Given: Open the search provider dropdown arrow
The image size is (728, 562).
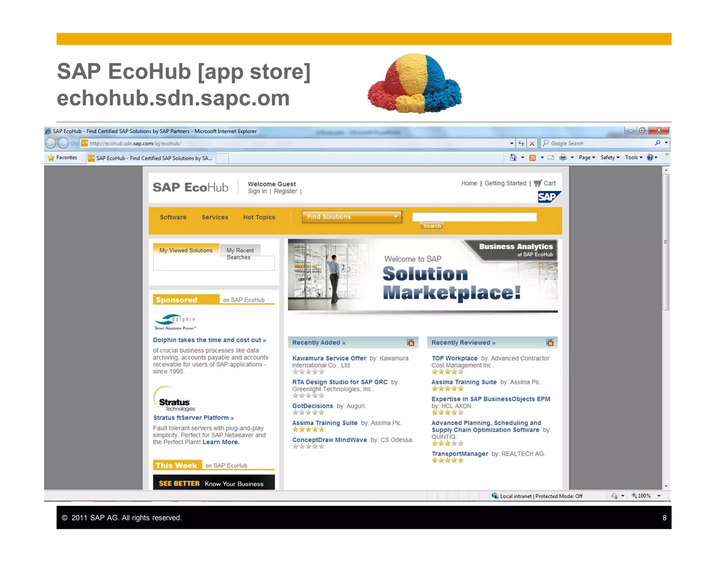Looking at the screenshot, I should tap(666, 143).
